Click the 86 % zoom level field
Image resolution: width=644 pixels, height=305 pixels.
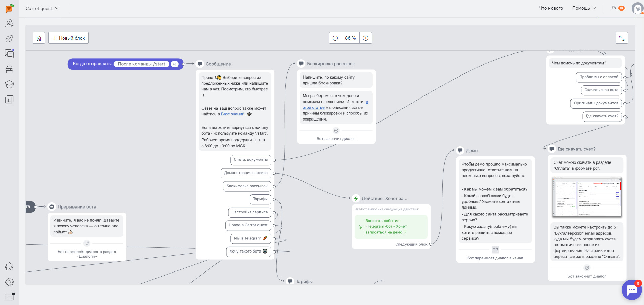point(350,38)
